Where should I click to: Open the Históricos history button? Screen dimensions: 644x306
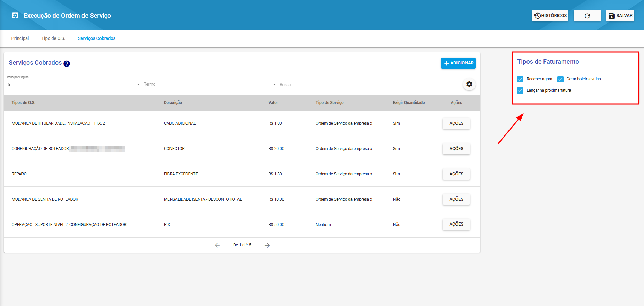[550, 16]
